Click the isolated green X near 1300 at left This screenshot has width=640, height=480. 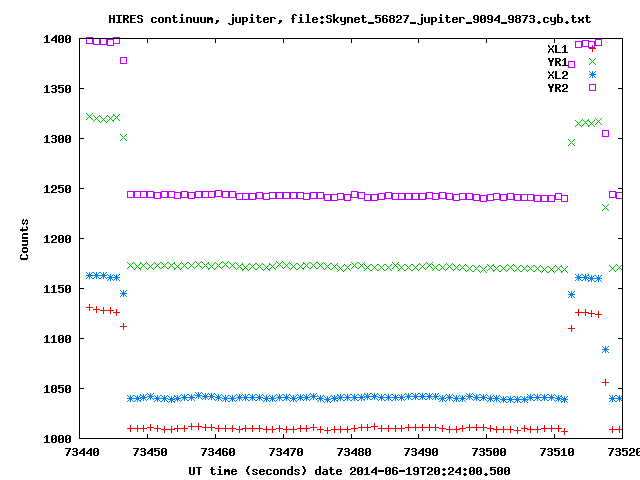tap(123, 138)
